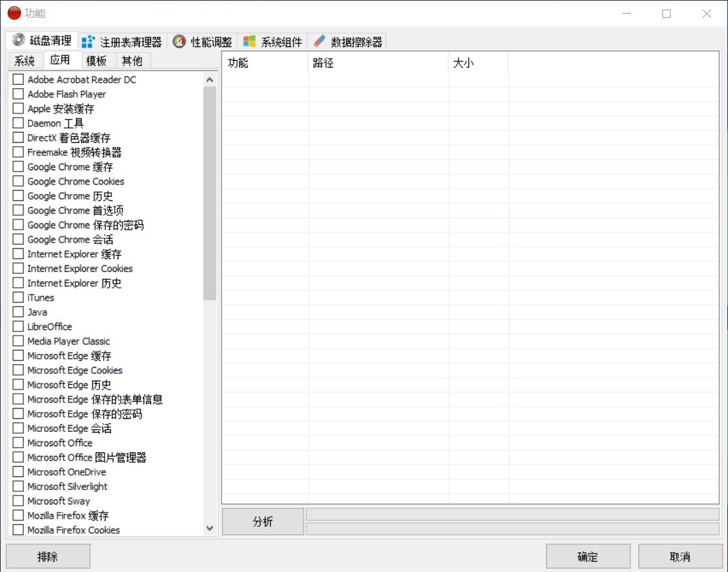This screenshot has height=572, width=728.
Task: Click the 分析 button to analyze
Action: point(262,521)
